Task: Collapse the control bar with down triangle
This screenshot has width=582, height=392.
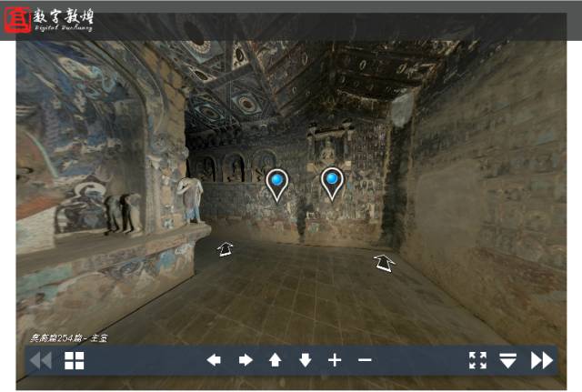Action: [507, 361]
